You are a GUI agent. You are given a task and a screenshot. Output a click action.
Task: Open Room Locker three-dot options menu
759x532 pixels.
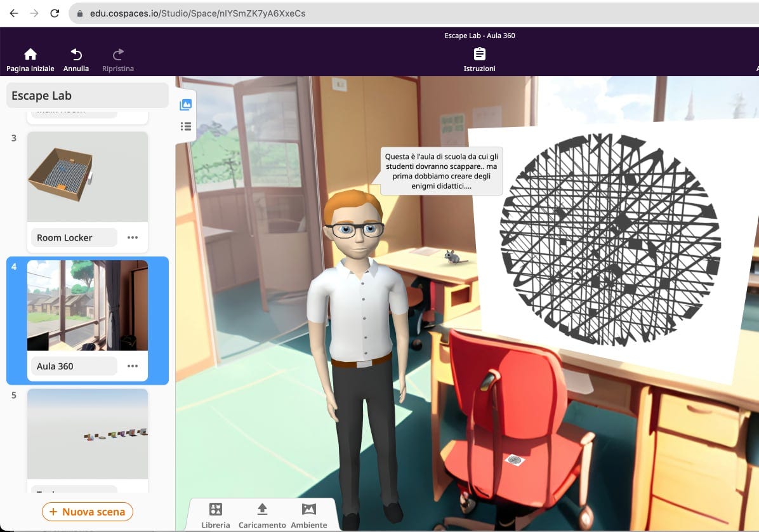[133, 237]
